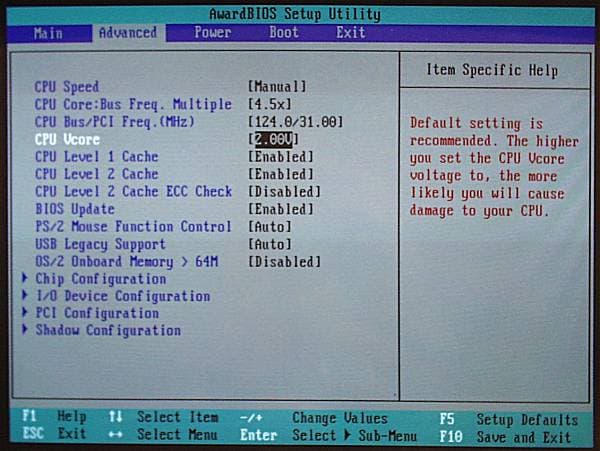
Task: Toggle Level 2 Cache ECC Check Disabled value
Action: pyautogui.click(x=284, y=192)
